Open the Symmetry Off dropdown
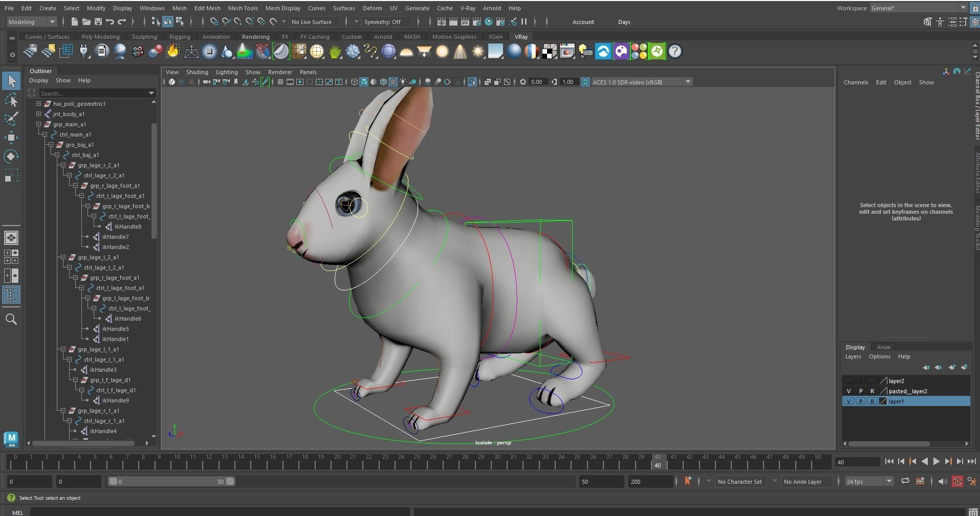 387,22
